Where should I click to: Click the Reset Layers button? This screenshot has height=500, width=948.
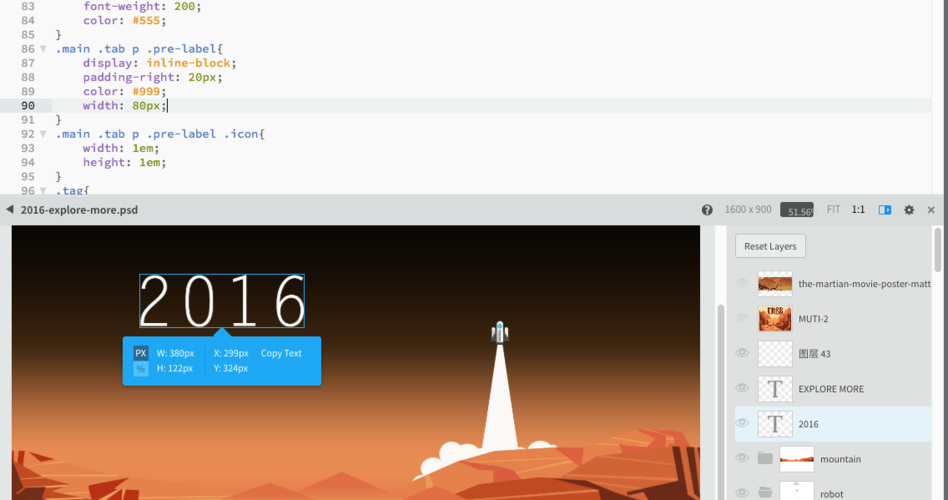coord(770,246)
